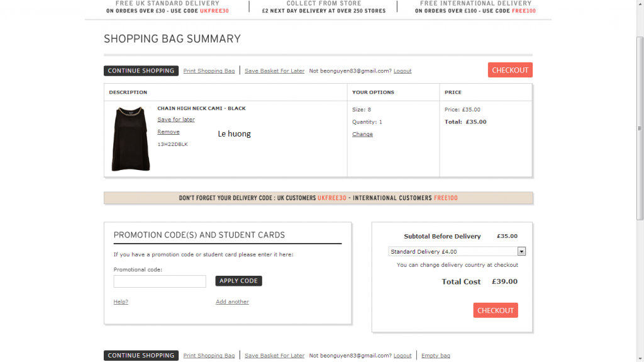
Task: Click the bottom Print Shopping Bag link
Action: [209, 356]
